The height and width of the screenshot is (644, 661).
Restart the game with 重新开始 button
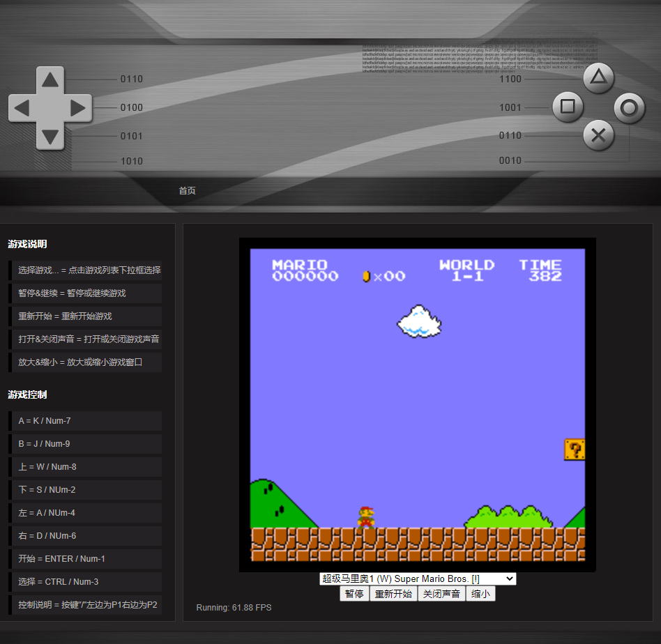(393, 594)
